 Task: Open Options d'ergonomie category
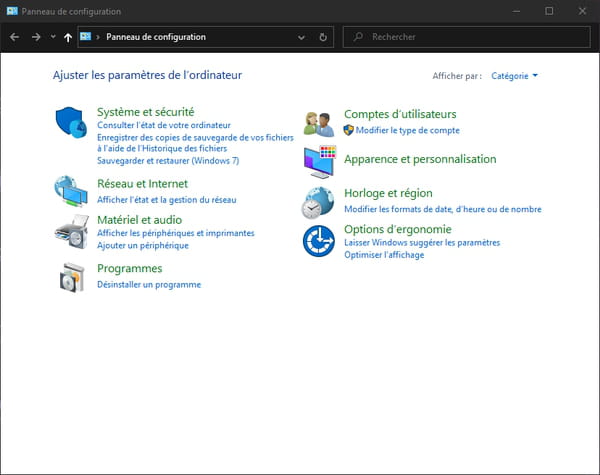[398, 229]
